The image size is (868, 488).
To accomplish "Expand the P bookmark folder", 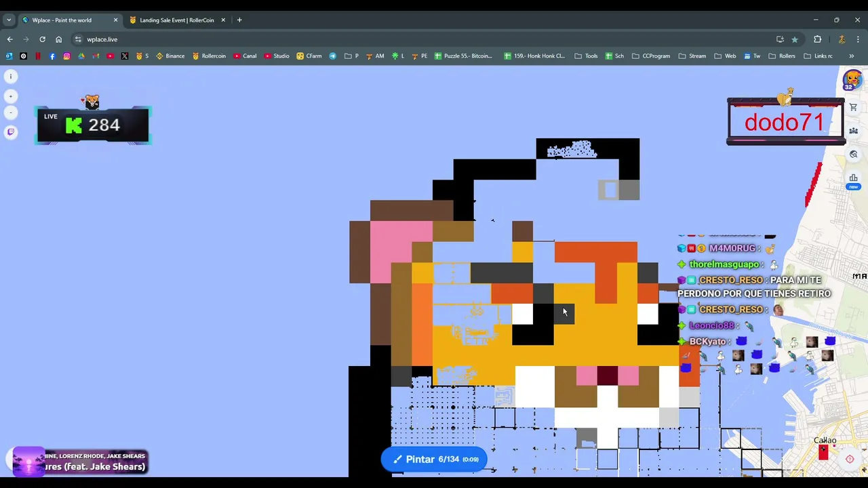I will pyautogui.click(x=352, y=56).
